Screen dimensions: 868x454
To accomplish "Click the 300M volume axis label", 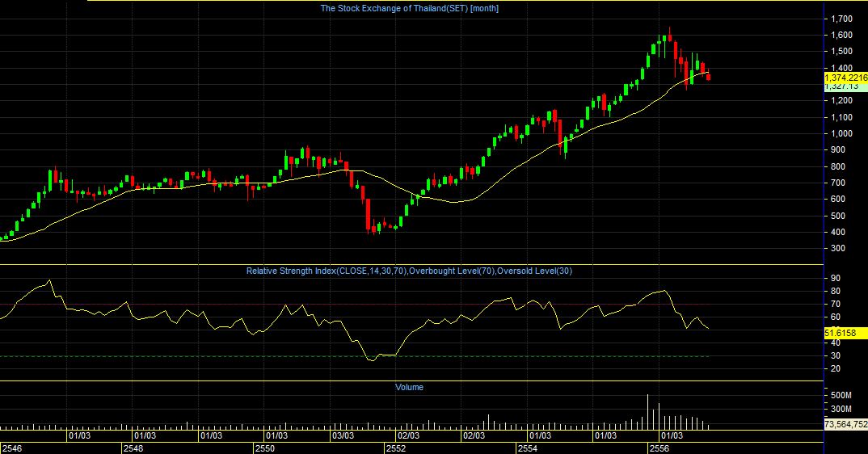I will click(x=841, y=409).
